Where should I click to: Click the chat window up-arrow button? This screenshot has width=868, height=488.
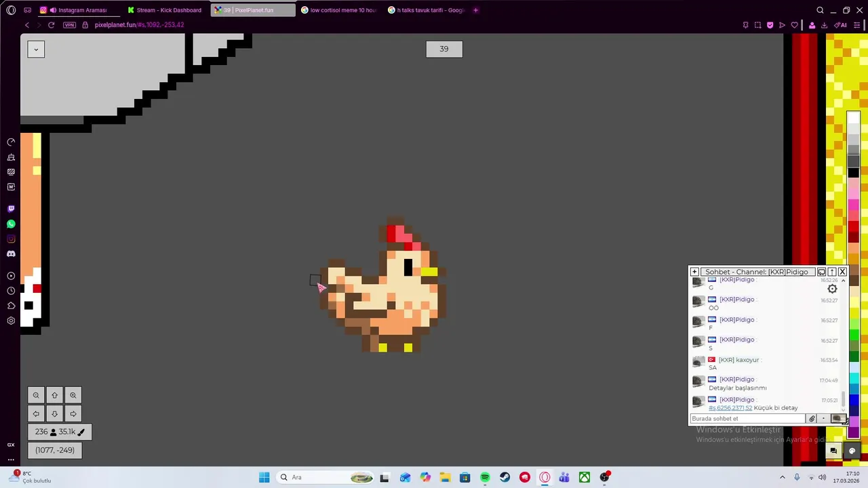point(832,272)
